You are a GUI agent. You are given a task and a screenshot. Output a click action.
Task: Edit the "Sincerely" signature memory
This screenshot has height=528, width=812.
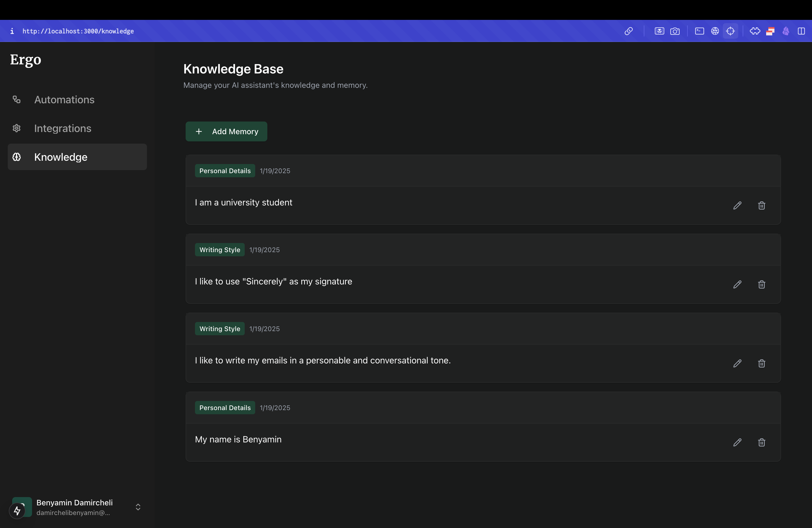pyautogui.click(x=737, y=284)
